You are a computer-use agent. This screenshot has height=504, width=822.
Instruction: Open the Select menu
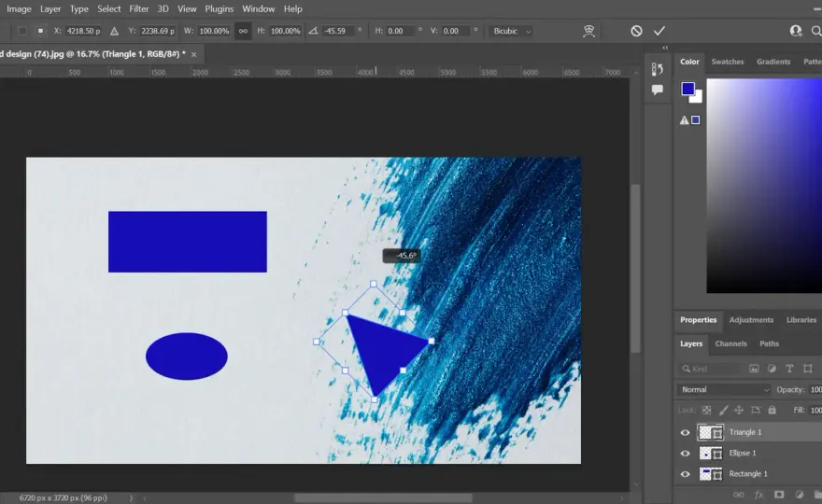109,9
